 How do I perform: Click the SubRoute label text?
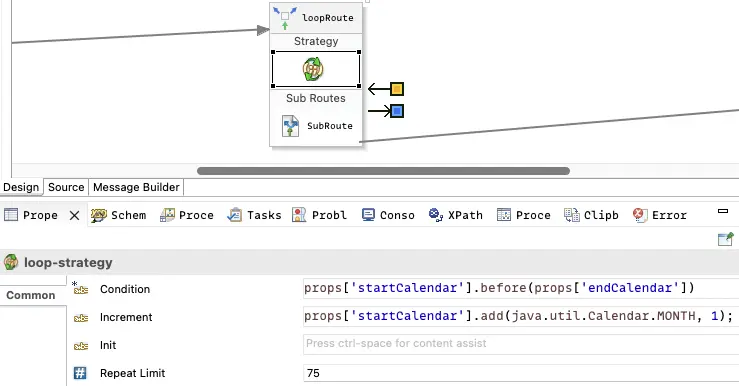click(330, 126)
